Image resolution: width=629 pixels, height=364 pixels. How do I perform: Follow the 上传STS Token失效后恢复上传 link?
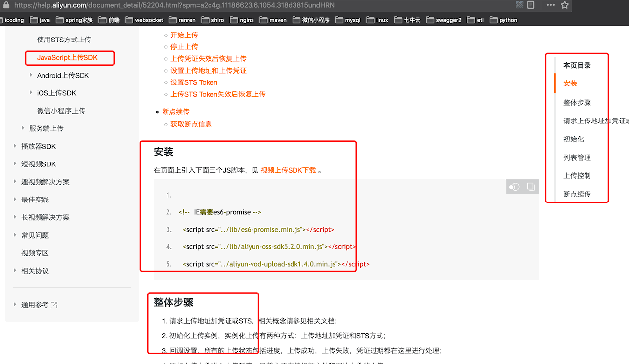218,94
